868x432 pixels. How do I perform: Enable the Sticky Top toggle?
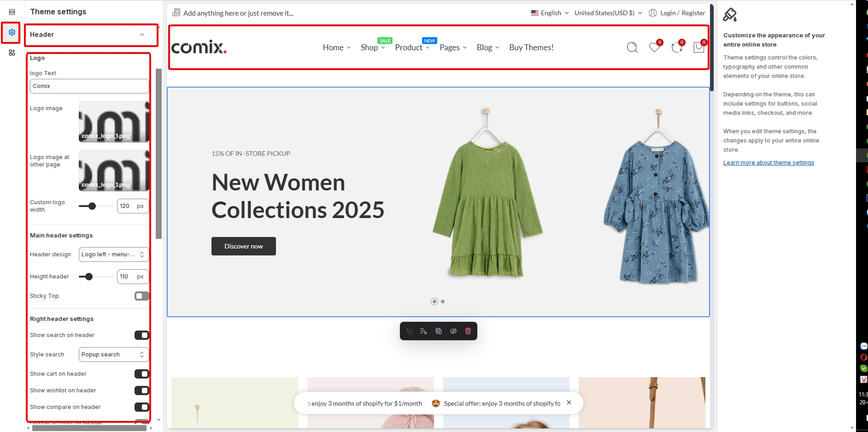(141, 296)
